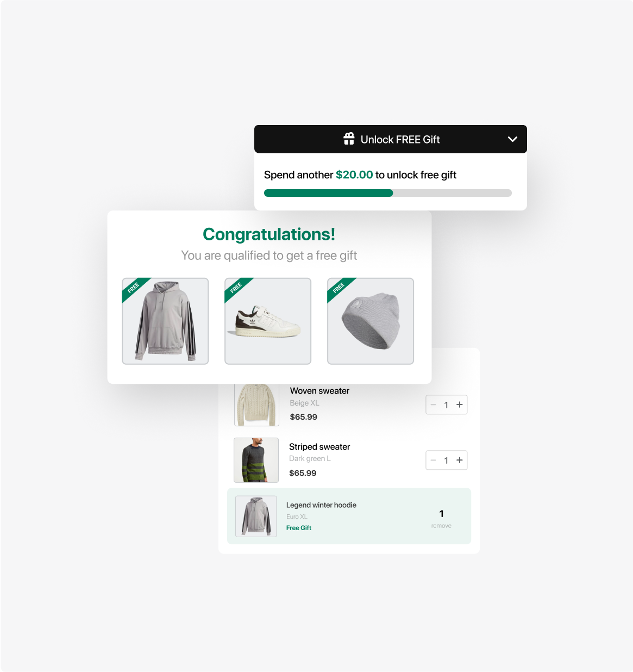Open the Woven sweater product image
Screen dimensions: 633x672
click(256, 405)
